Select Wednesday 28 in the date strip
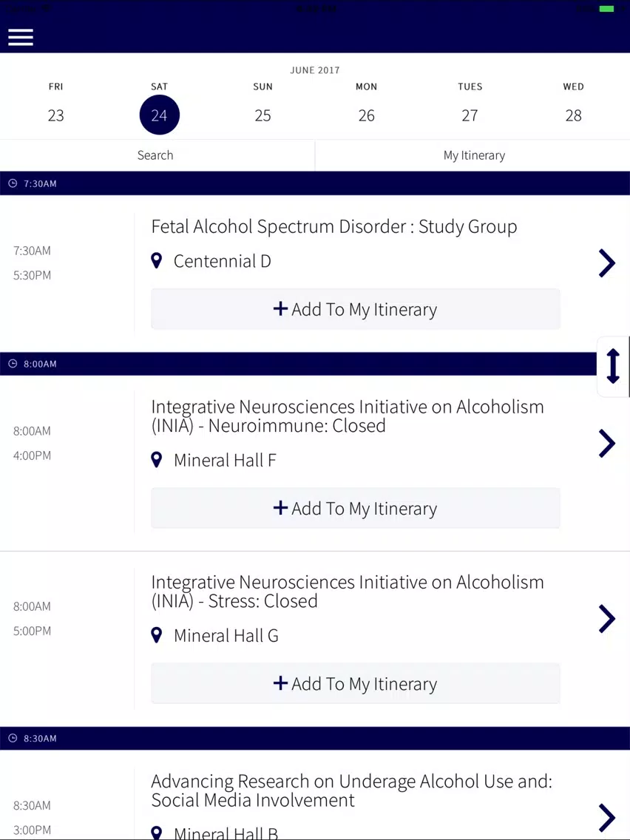The height and width of the screenshot is (840, 630). coord(573,115)
